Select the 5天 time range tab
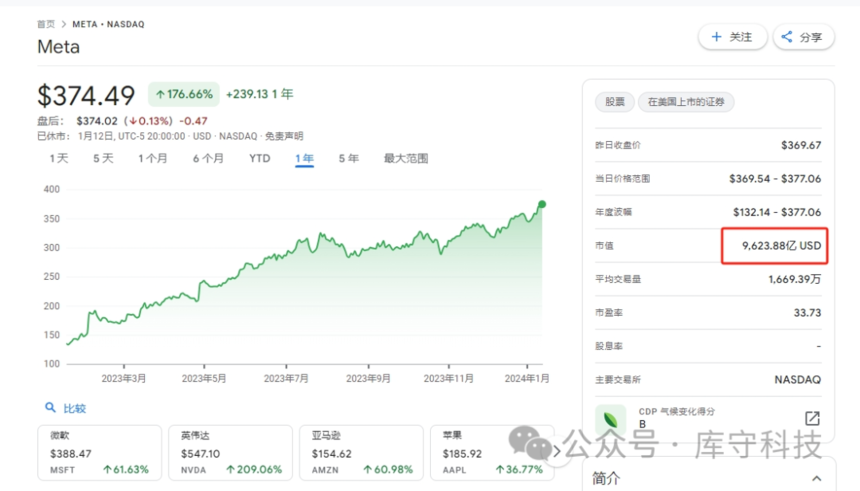 click(x=103, y=159)
